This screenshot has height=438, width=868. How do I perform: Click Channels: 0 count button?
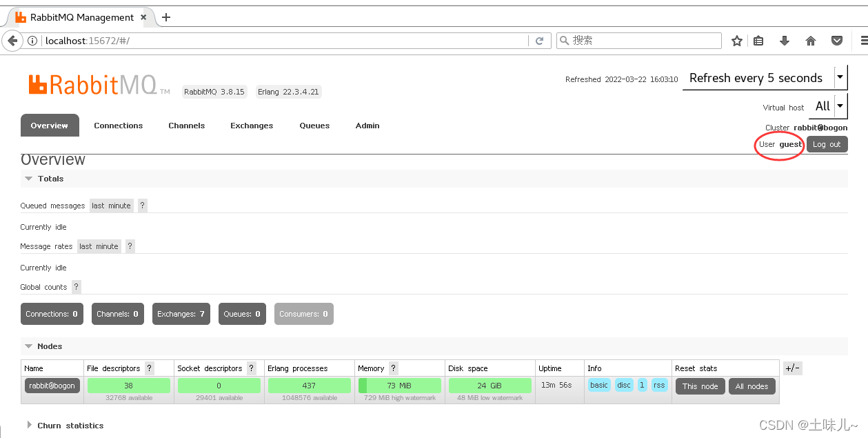point(118,314)
